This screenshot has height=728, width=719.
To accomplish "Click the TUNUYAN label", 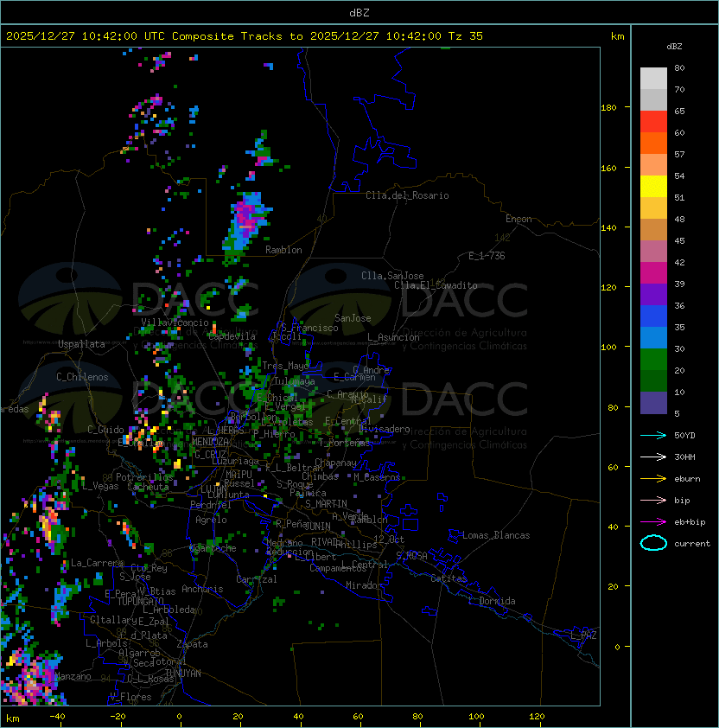I will click(183, 674).
